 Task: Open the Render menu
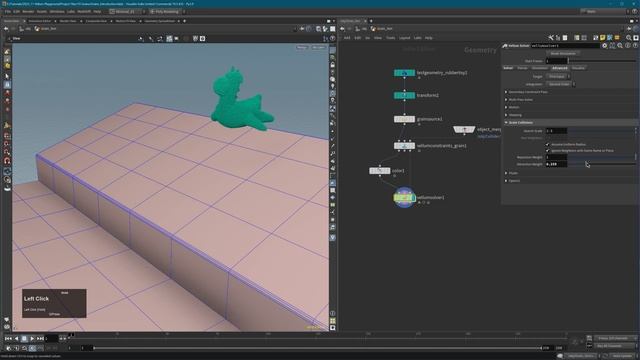(28, 11)
